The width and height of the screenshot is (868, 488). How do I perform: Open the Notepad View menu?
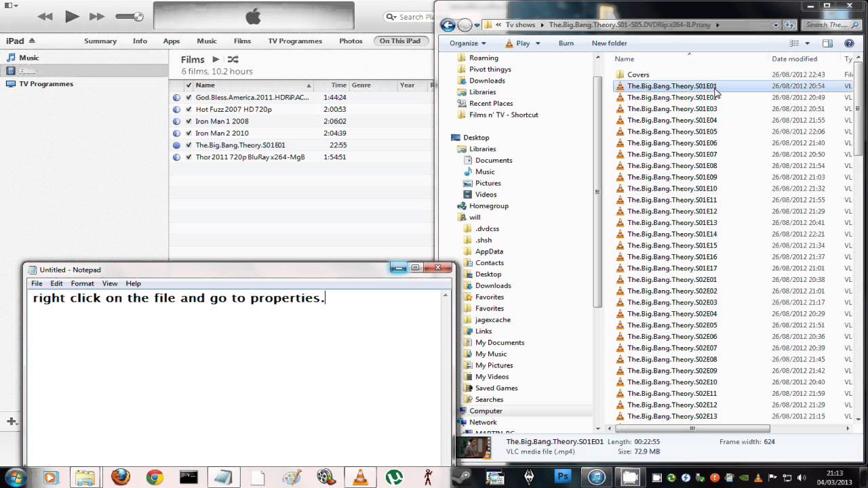[x=110, y=283]
